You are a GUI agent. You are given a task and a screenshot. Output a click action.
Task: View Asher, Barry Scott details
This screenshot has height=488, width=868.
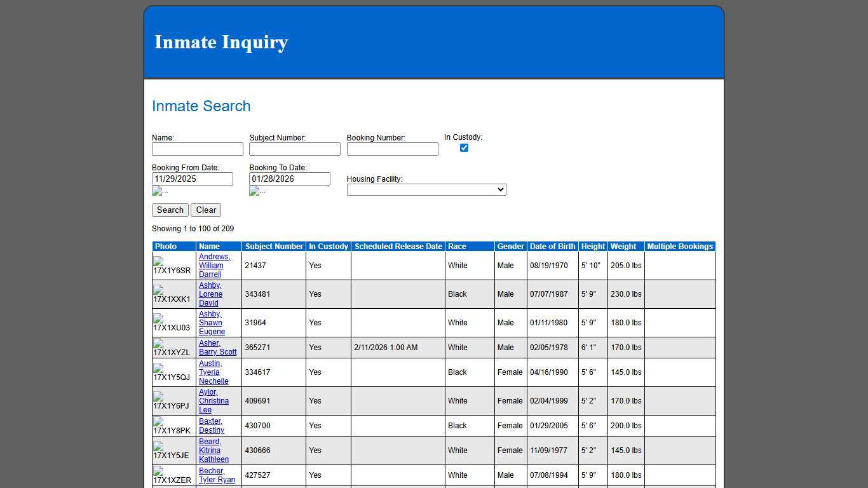point(217,348)
